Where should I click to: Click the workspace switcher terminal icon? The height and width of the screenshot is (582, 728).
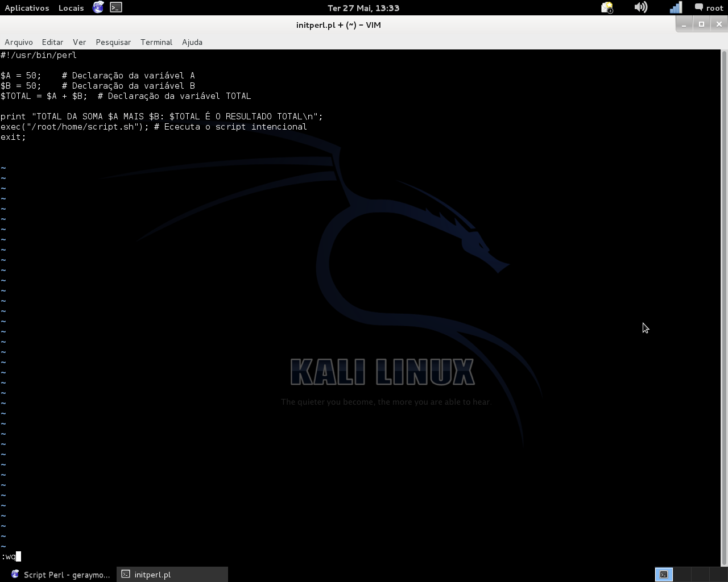coord(664,575)
